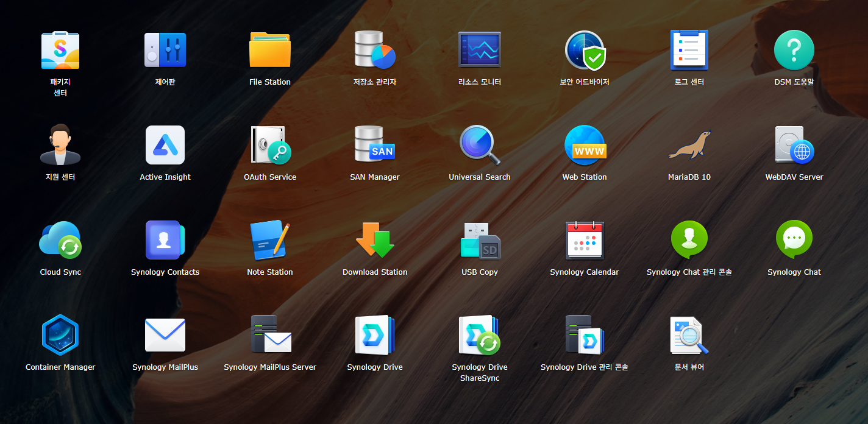Open Synology Drive ShareSync icon

pyautogui.click(x=480, y=335)
